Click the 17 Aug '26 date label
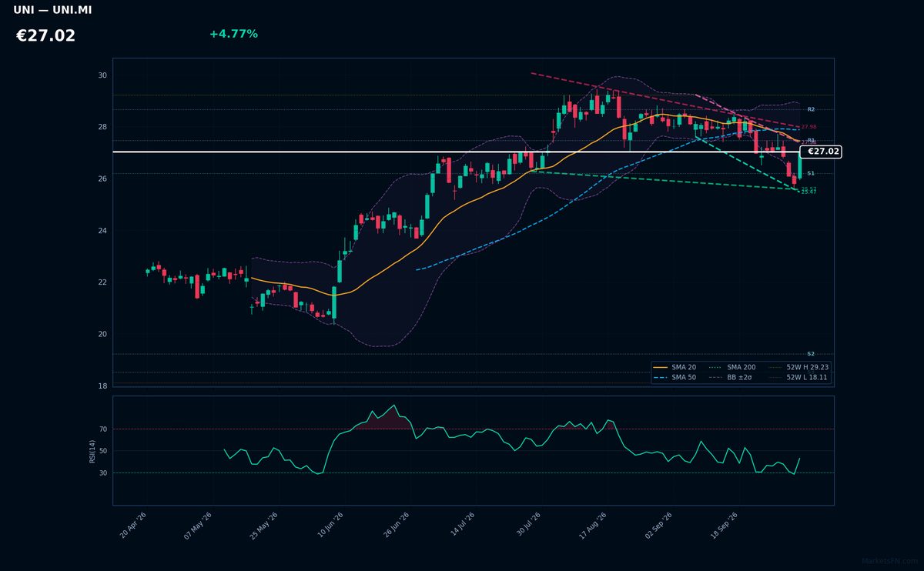 point(593,526)
